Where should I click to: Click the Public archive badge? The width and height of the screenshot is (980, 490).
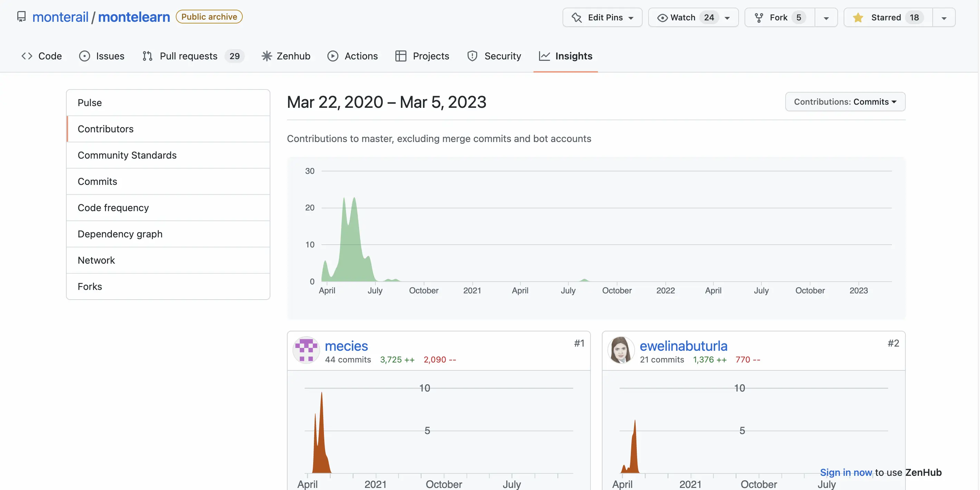click(209, 17)
